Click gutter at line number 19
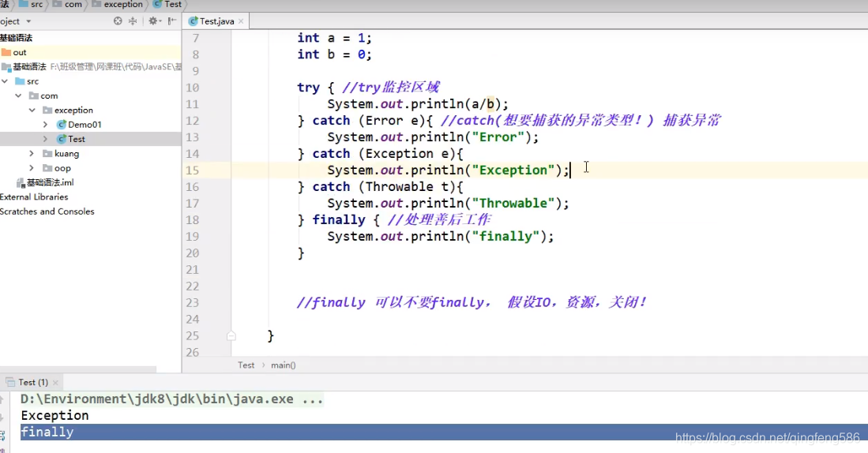 (192, 237)
